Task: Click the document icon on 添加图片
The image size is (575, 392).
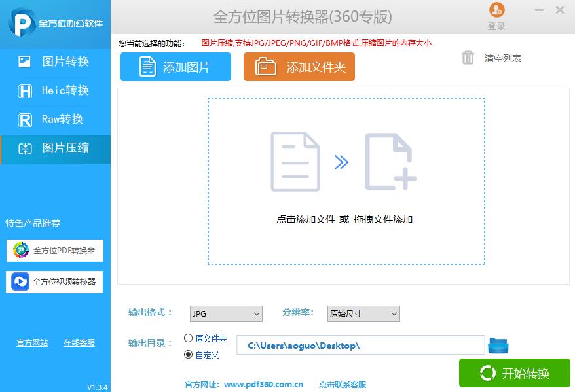Action: point(147,67)
